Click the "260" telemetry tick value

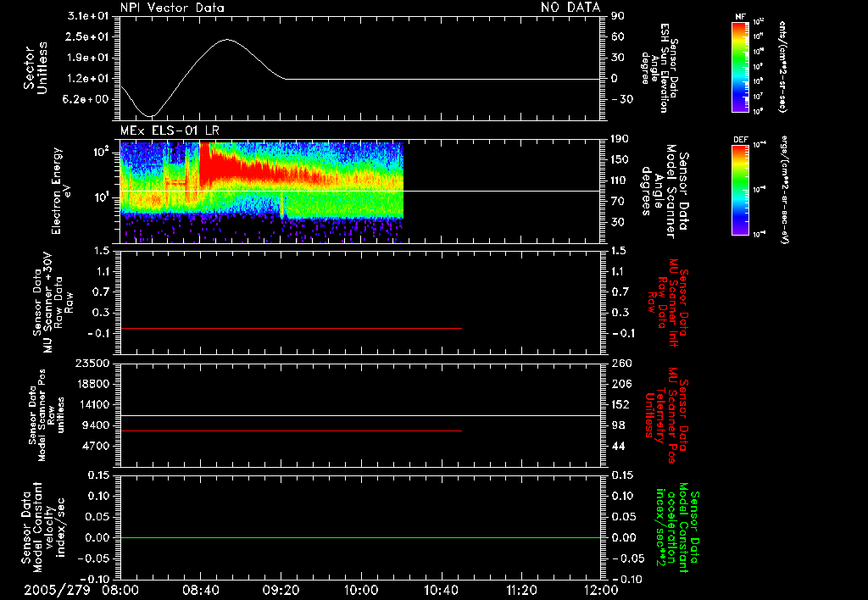pyautogui.click(x=621, y=364)
